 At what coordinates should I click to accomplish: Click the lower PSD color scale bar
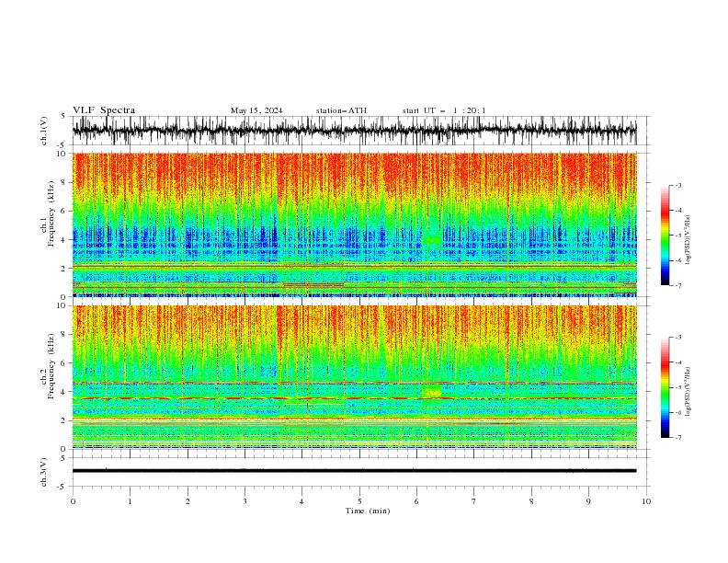pyautogui.click(x=665, y=387)
